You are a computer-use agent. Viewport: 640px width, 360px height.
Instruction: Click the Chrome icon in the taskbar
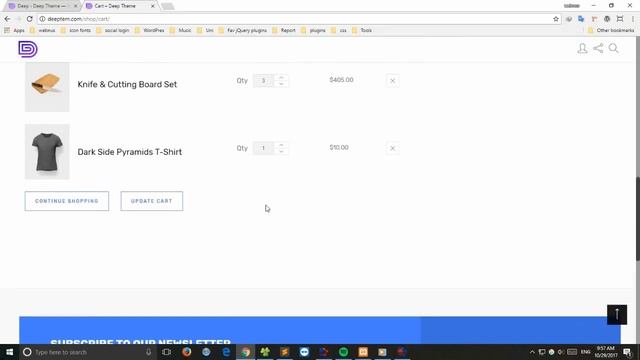click(245, 352)
